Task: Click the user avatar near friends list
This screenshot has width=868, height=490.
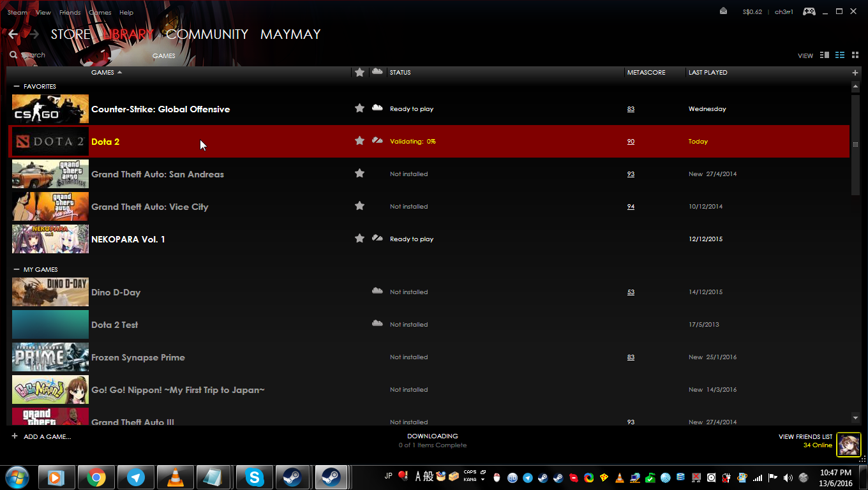Action: pos(849,445)
